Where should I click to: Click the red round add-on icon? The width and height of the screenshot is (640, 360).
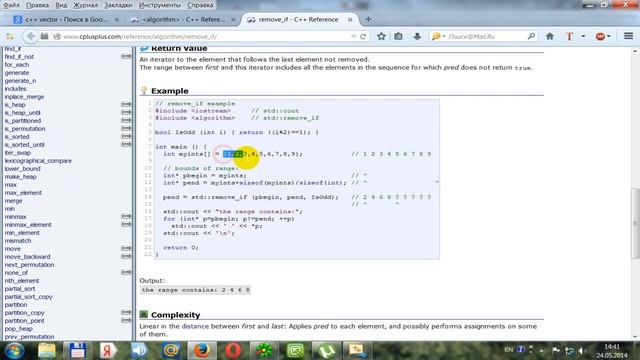click(600, 36)
